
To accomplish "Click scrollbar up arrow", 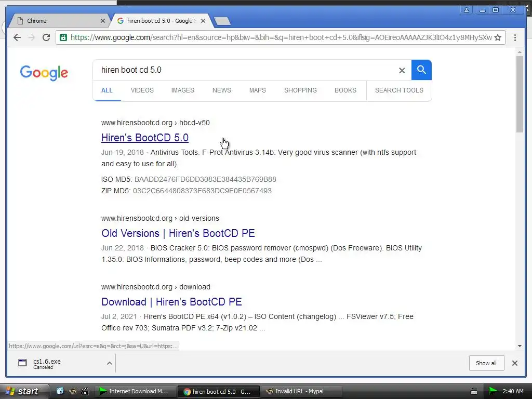I will click(x=520, y=52).
